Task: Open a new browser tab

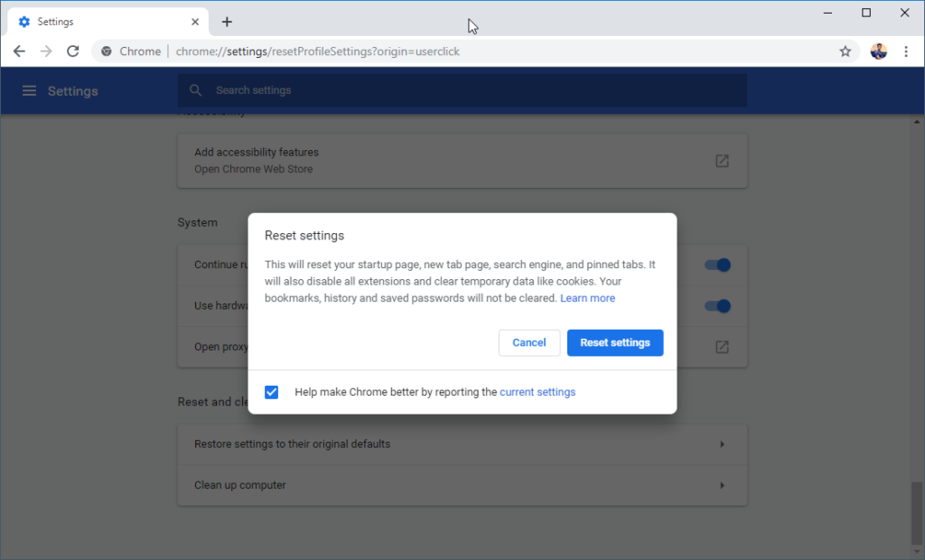Action: click(x=227, y=22)
